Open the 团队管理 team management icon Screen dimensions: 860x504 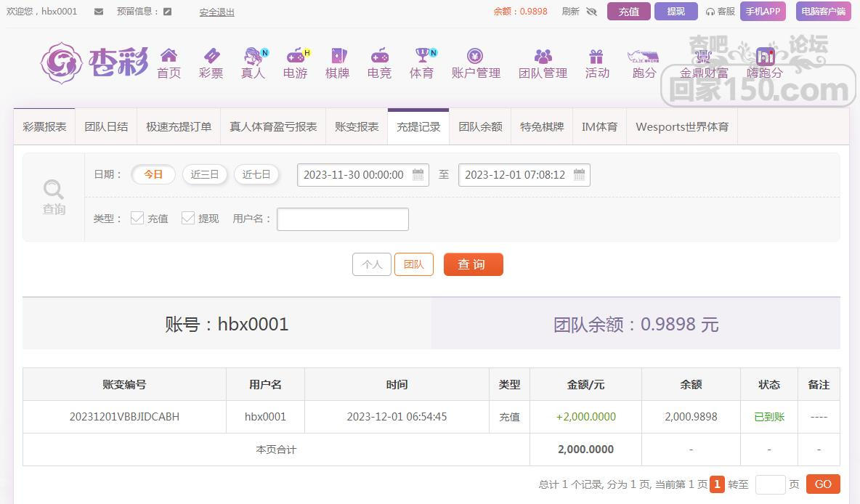tap(543, 57)
